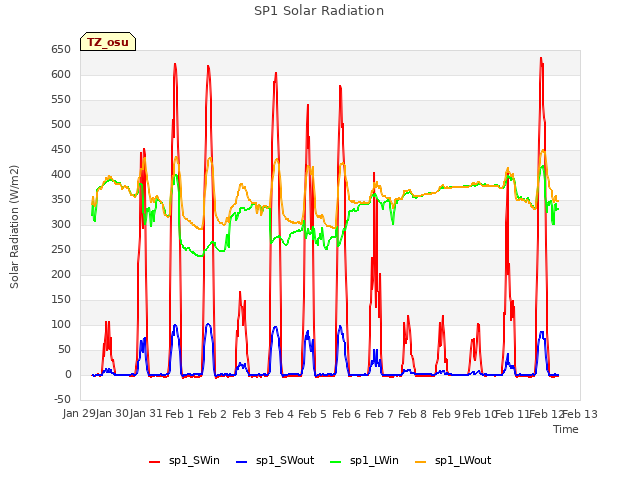Click the 100 y-axis label
The width and height of the screenshot is (640, 480).
(x=61, y=324)
